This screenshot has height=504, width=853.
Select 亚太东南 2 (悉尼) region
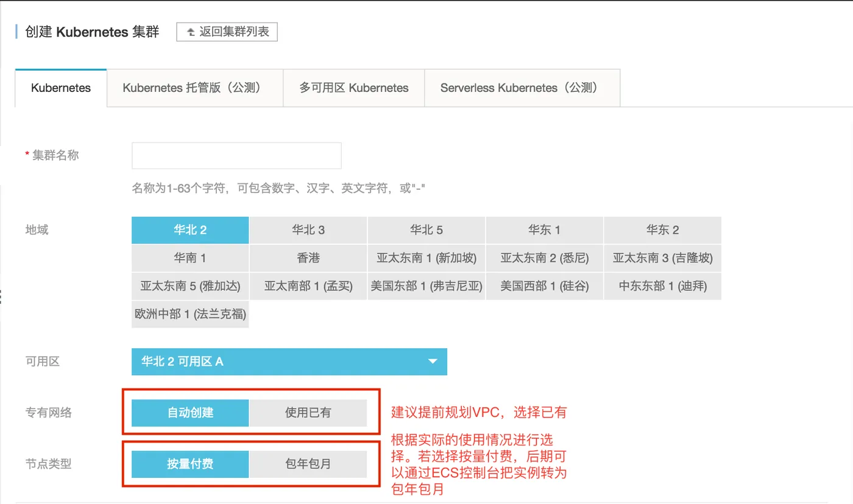coord(545,258)
